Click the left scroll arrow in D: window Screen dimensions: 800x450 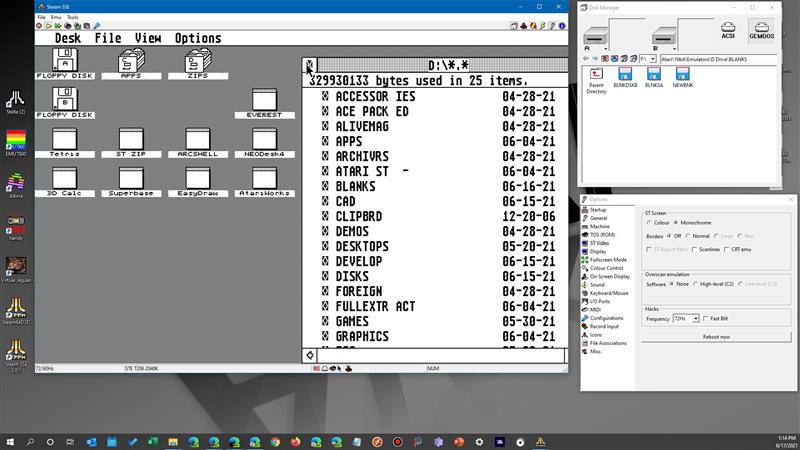pos(310,355)
